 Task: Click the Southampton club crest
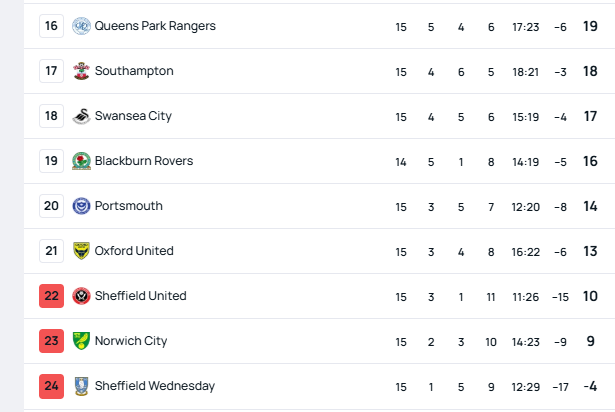[x=81, y=71]
